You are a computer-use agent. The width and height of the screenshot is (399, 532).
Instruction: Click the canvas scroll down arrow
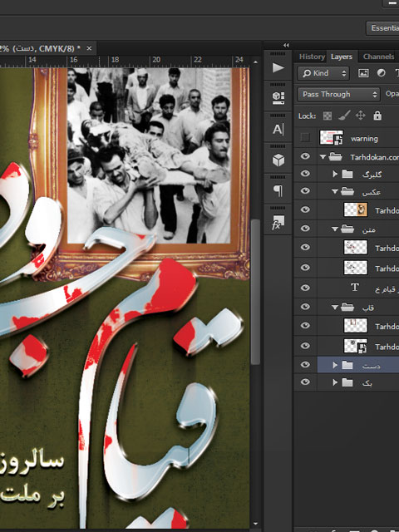(255, 525)
